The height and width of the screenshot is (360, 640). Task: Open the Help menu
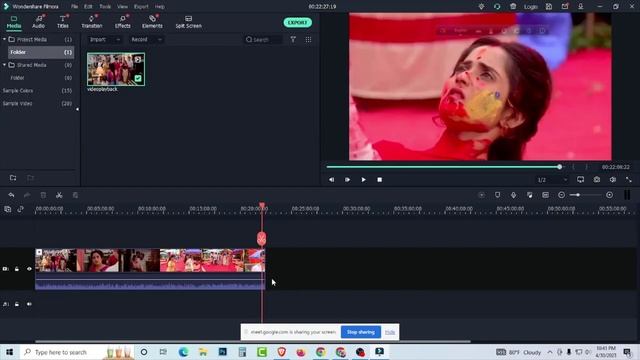[x=160, y=7]
